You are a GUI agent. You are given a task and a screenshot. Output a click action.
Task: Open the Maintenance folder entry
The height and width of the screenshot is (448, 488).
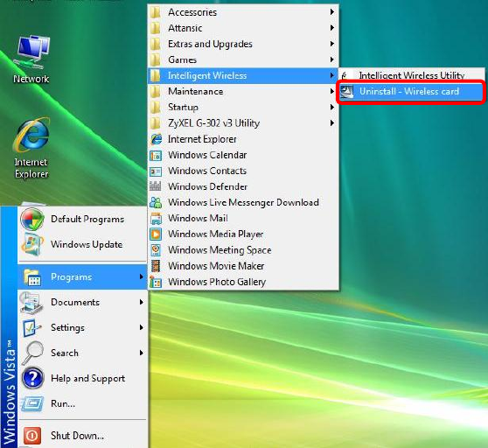tap(243, 92)
